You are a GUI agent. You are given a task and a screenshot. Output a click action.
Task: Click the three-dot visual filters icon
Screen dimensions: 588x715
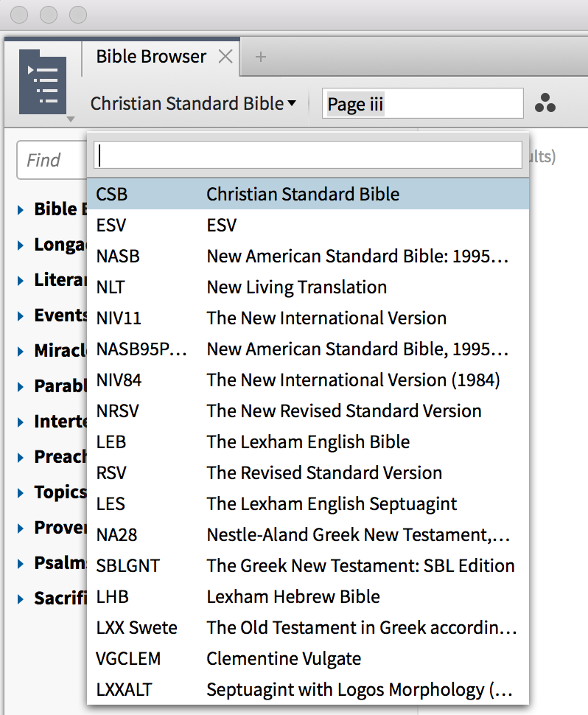tap(545, 103)
